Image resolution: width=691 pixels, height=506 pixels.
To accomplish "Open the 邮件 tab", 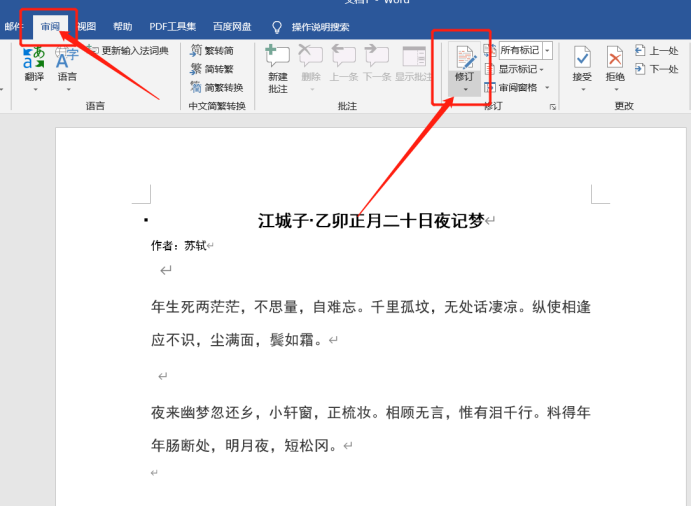I will tap(13, 27).
